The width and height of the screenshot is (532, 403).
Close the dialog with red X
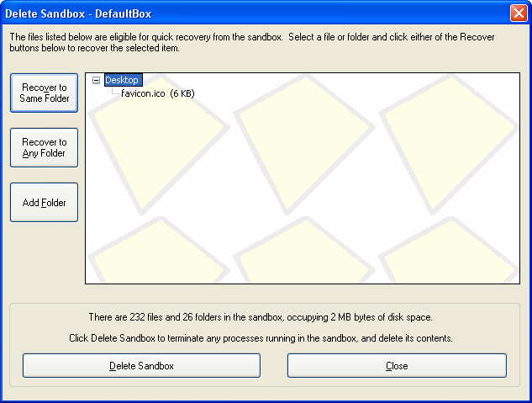[519, 13]
